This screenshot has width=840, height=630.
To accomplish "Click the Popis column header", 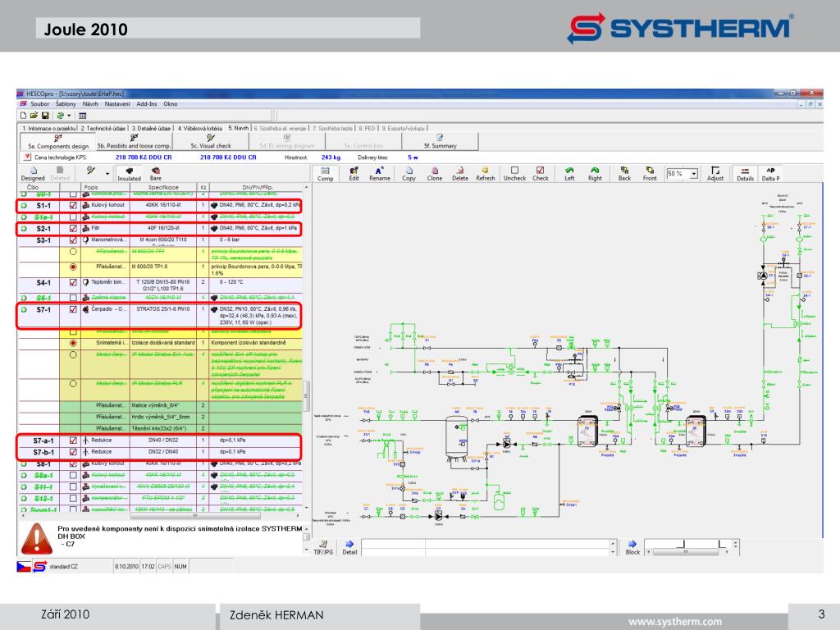I will (91, 188).
